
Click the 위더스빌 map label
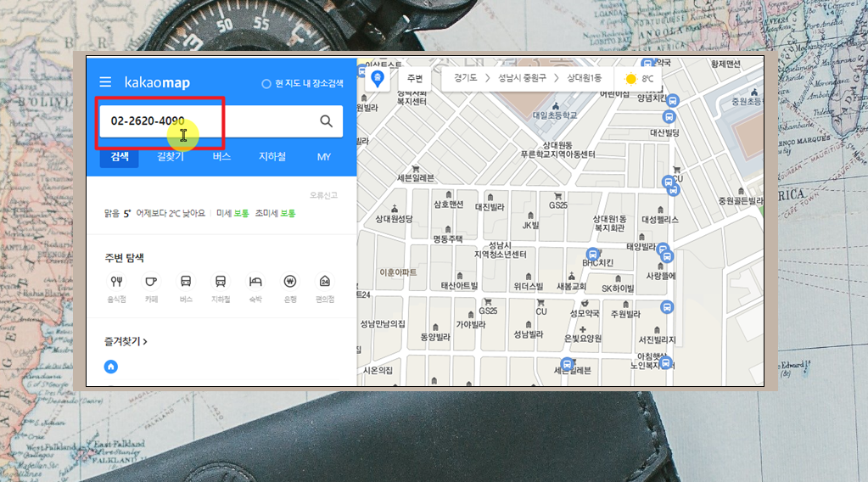(528, 286)
